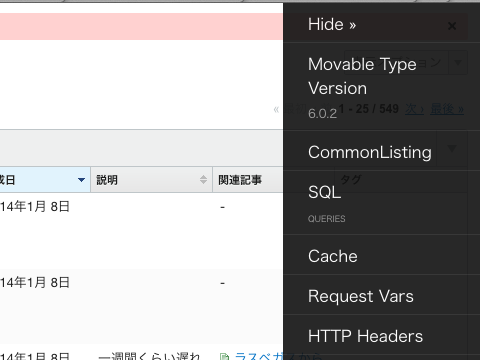Click the 次 › pagination link

tap(414, 109)
